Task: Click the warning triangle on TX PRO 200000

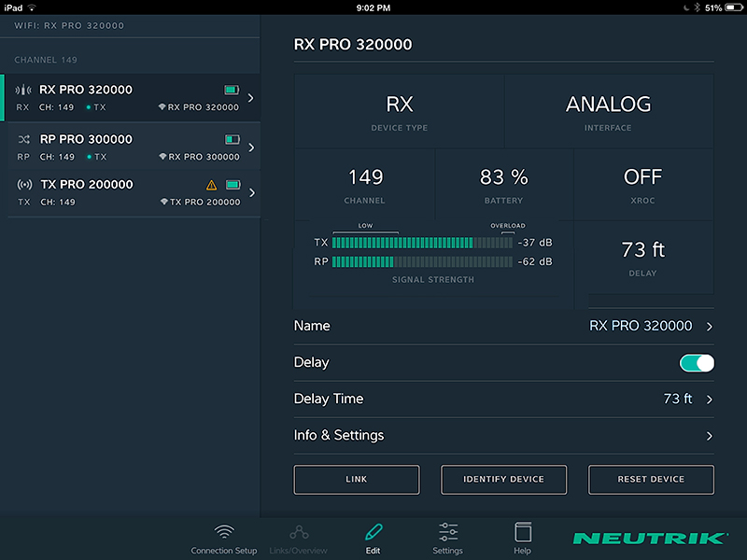Action: coord(212,185)
